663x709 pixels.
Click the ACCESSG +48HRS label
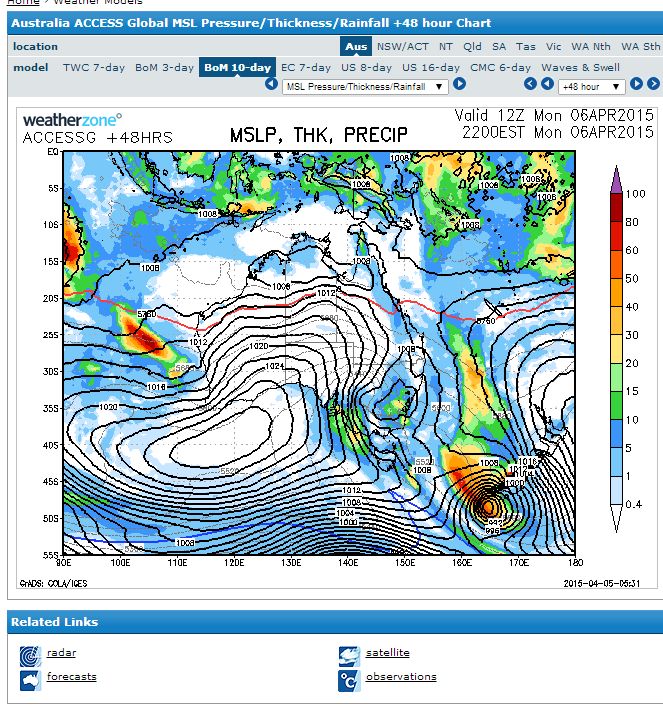pyautogui.click(x=98, y=137)
